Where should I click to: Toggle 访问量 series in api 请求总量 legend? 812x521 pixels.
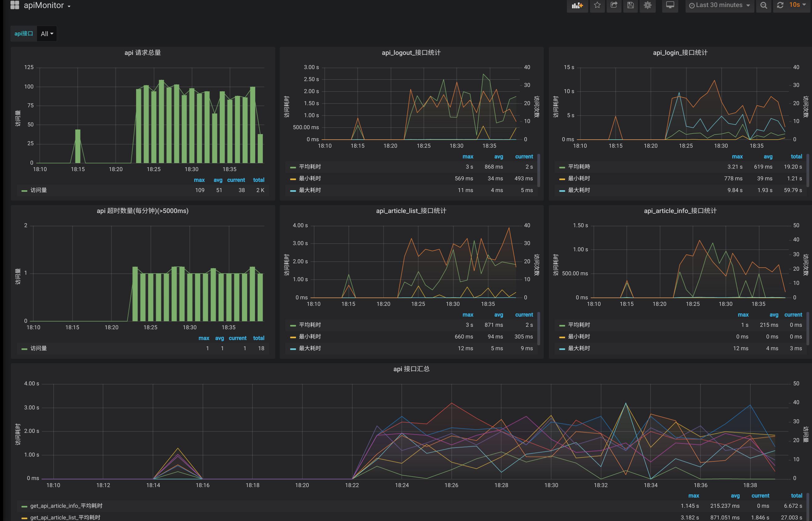point(39,190)
